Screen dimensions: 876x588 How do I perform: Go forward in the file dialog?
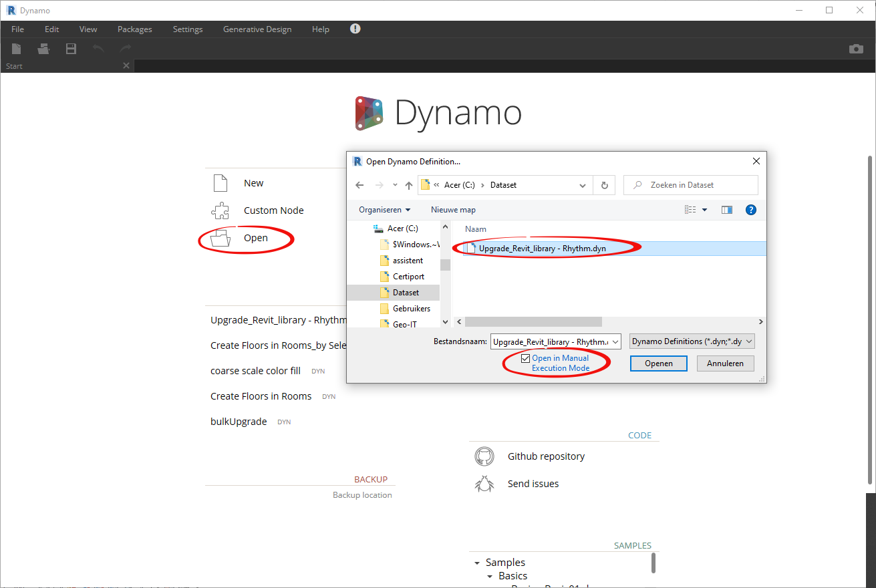point(380,185)
